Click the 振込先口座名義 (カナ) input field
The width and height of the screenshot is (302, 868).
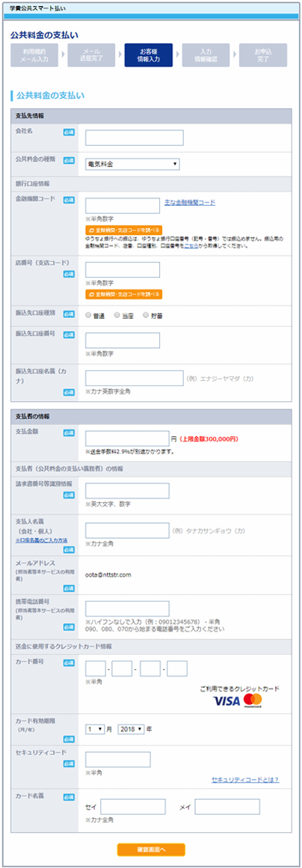(135, 378)
